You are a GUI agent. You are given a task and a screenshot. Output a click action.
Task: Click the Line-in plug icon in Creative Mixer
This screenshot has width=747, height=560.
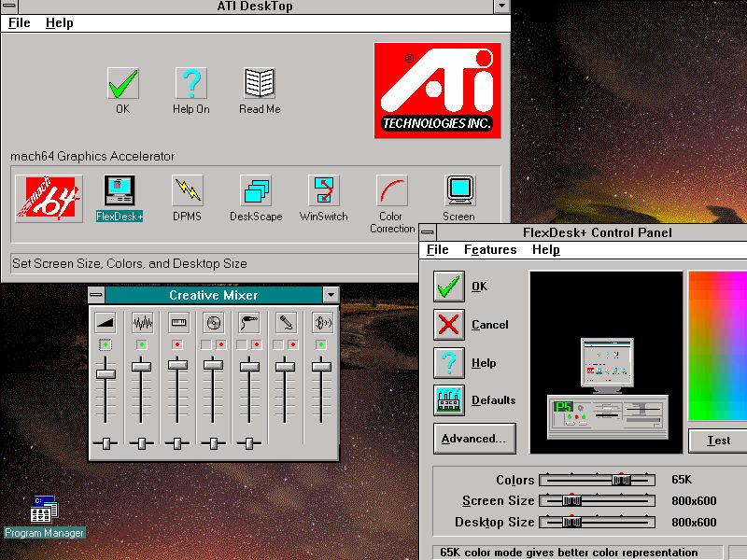point(249,322)
